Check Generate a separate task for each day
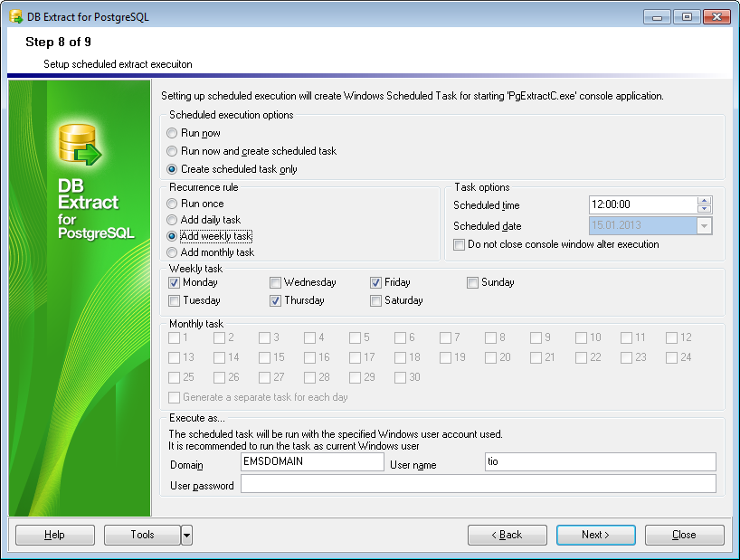The width and height of the screenshot is (740, 560). (x=175, y=397)
